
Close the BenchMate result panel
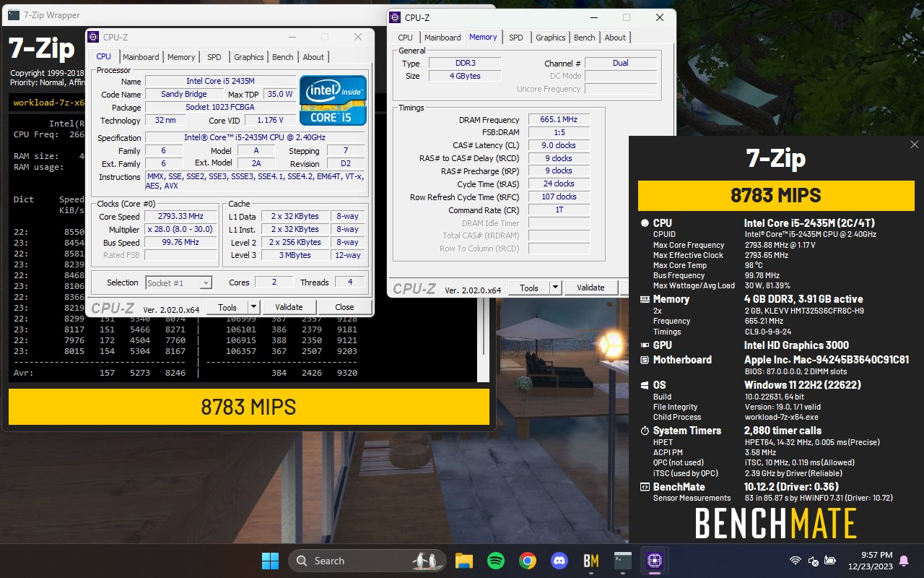tap(914, 144)
